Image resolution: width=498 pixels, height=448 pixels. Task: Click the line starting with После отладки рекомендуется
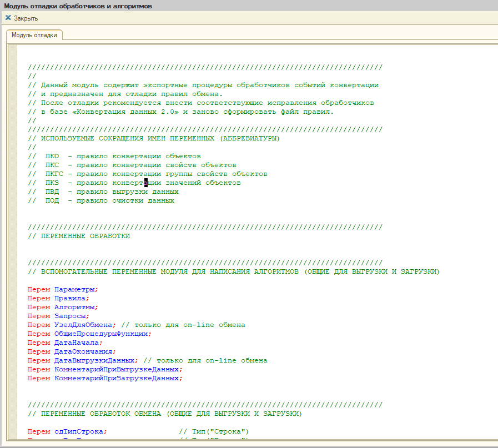[x=201, y=103]
